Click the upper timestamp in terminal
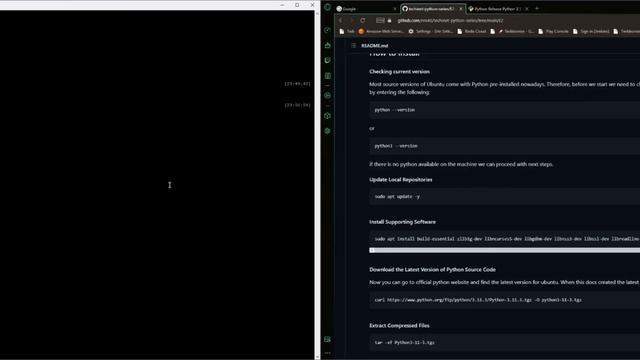The width and height of the screenshot is (640, 360). click(x=297, y=84)
